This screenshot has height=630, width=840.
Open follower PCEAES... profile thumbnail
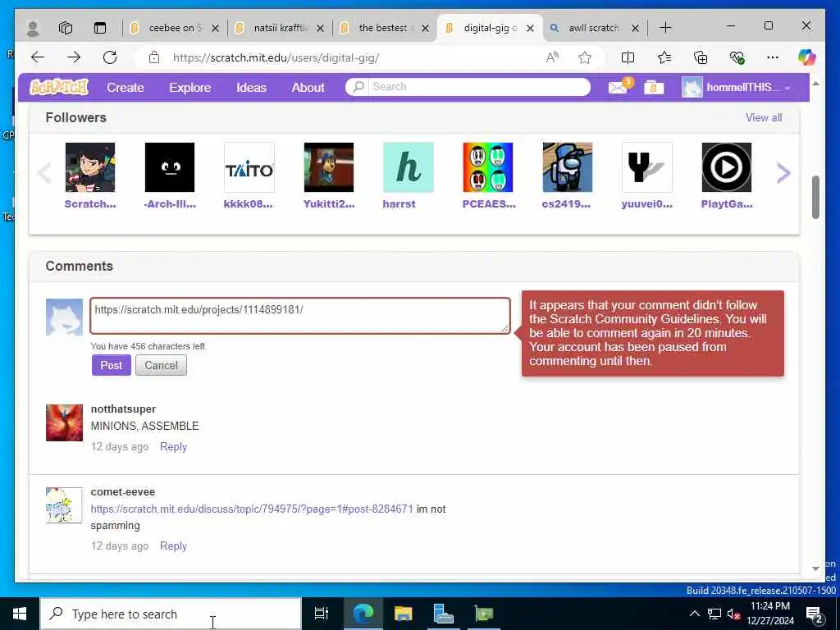[488, 167]
